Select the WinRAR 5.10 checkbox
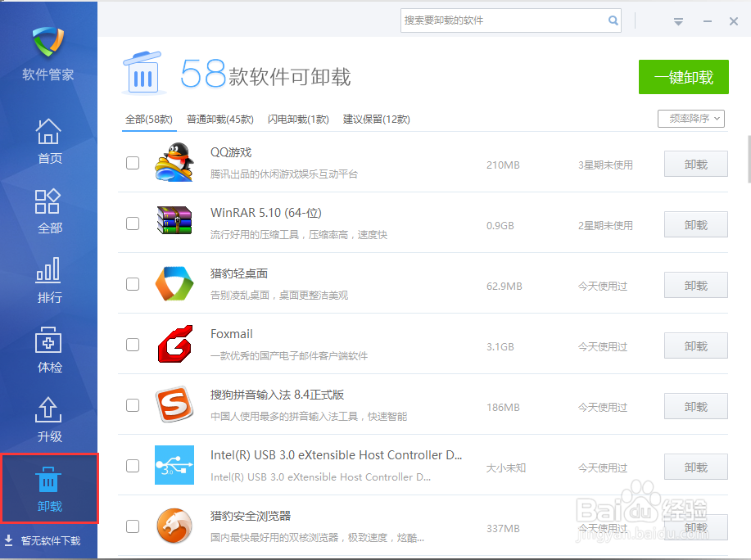Screen dimensions: 751x560 132,224
